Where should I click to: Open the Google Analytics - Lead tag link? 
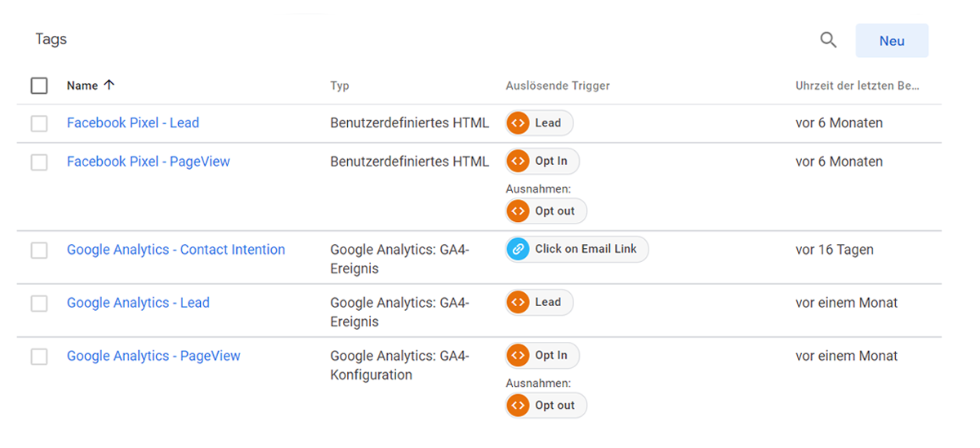[138, 303]
